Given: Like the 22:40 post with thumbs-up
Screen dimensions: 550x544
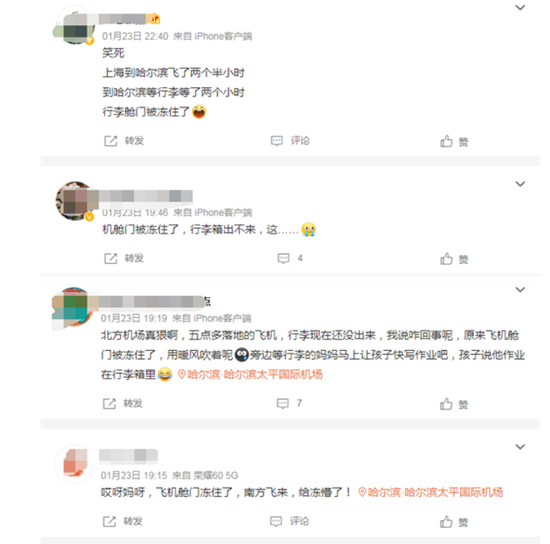Looking at the screenshot, I should coord(446,141).
